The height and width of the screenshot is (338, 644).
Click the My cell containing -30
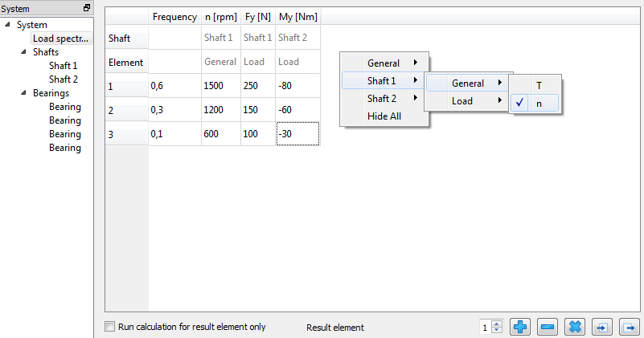coord(297,134)
